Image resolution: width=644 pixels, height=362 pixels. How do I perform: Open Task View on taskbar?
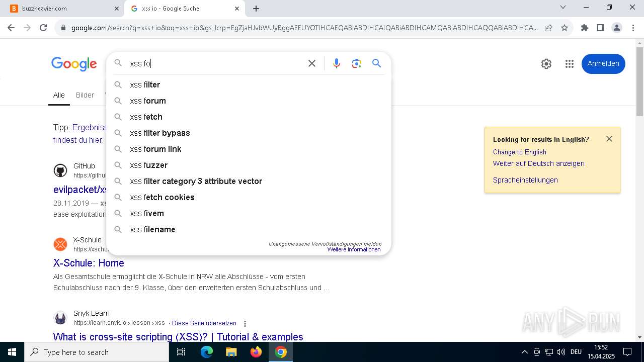[x=182, y=352]
